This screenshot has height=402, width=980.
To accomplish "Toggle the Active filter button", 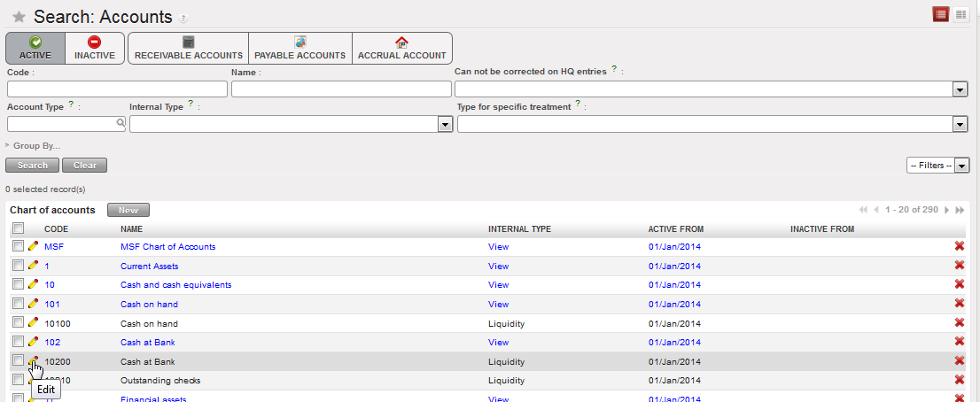I will [x=35, y=48].
